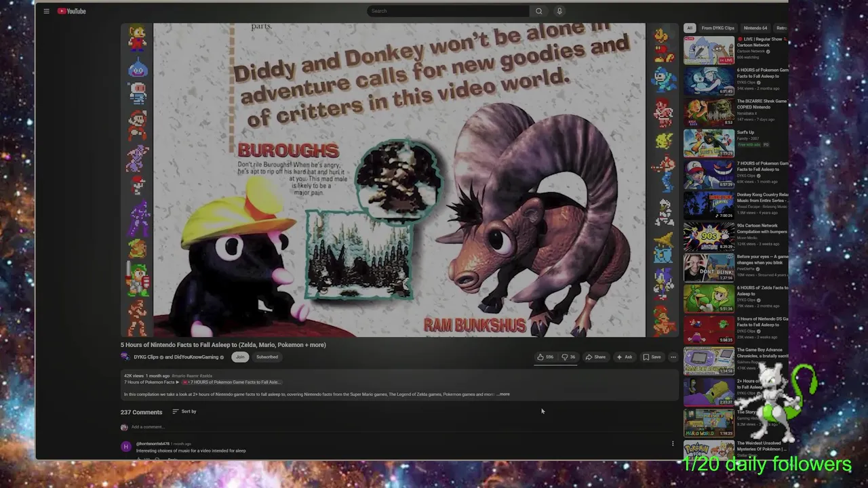The image size is (868, 488).
Task: Open 7 HOURS of Pokemon Game Facts thumbnail
Action: [x=709, y=174]
